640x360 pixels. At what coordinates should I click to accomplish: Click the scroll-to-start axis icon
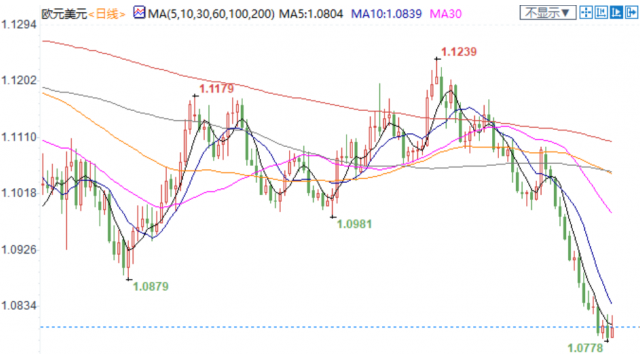tap(601, 13)
